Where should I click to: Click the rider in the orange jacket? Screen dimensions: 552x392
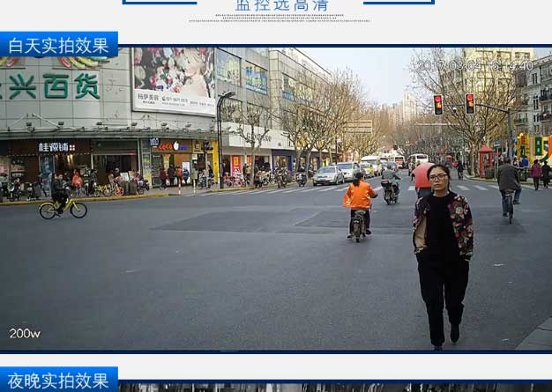point(359,200)
